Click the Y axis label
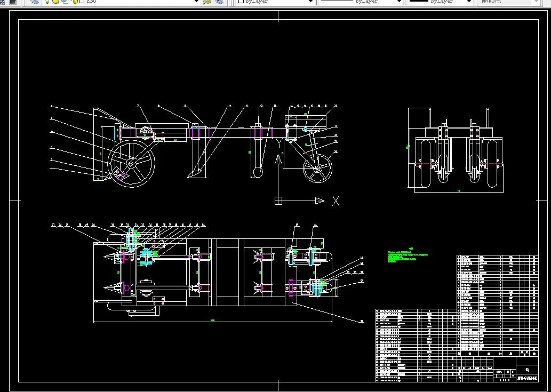Viewport: 551px width, 392px height. point(280,142)
